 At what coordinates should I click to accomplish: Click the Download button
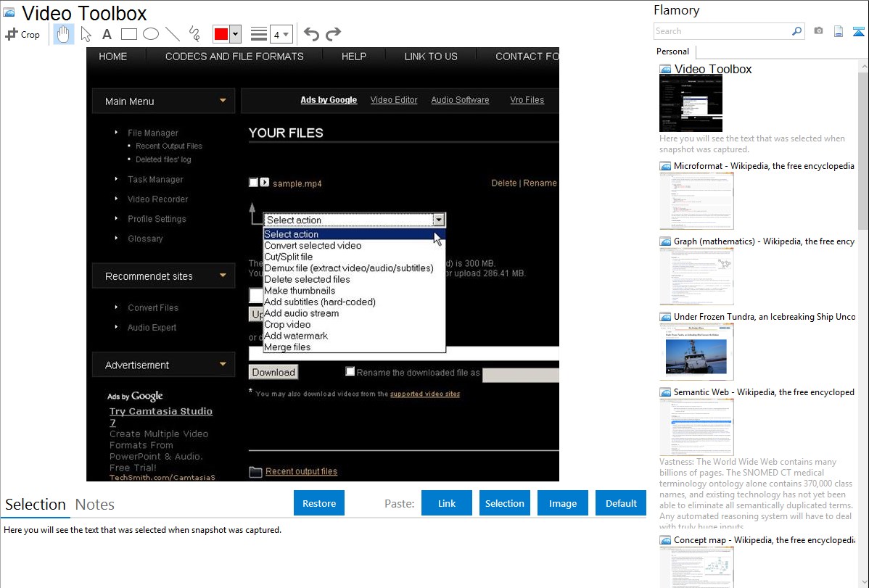[x=273, y=373]
